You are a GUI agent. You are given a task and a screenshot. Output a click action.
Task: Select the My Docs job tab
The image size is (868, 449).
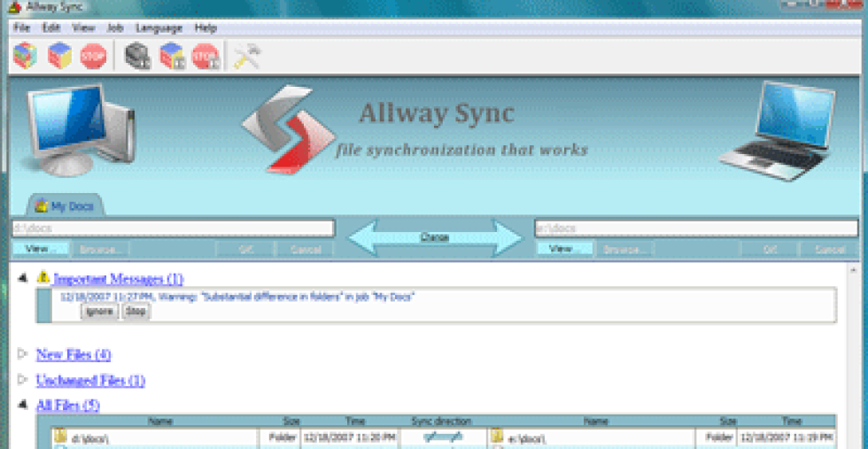point(64,206)
